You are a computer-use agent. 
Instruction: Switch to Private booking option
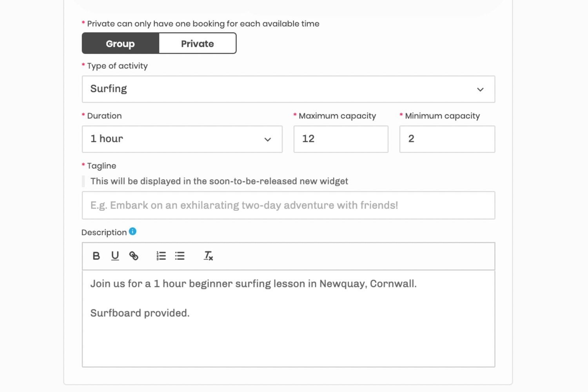[x=198, y=44]
